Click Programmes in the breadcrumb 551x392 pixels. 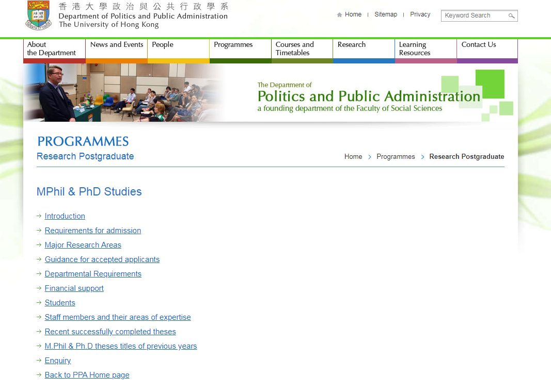click(396, 157)
